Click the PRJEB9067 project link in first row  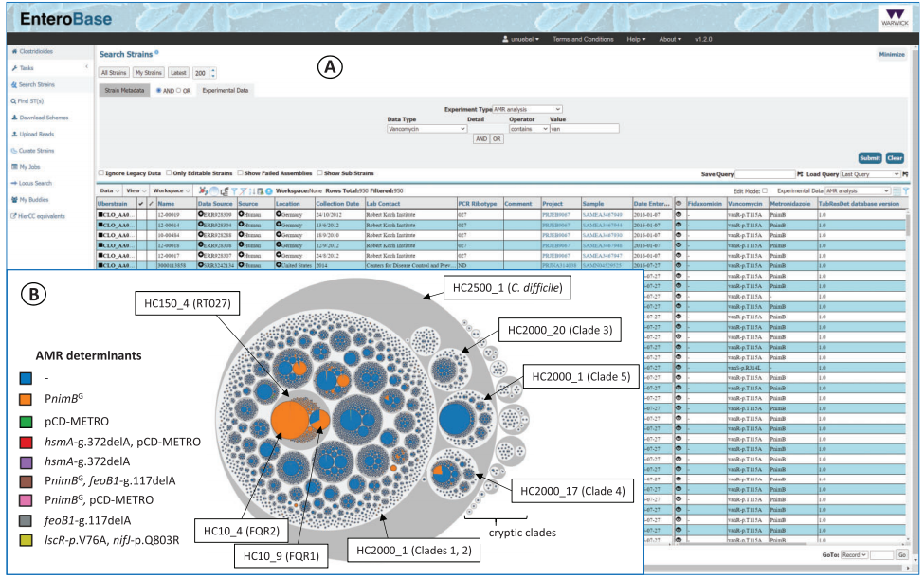(555, 215)
